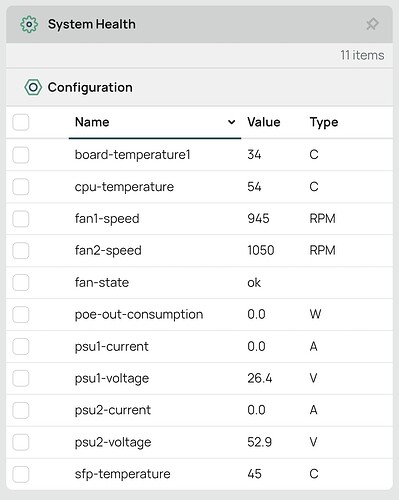The width and height of the screenshot is (399, 500).
Task: Sort by the Type column header
Action: tap(324, 122)
